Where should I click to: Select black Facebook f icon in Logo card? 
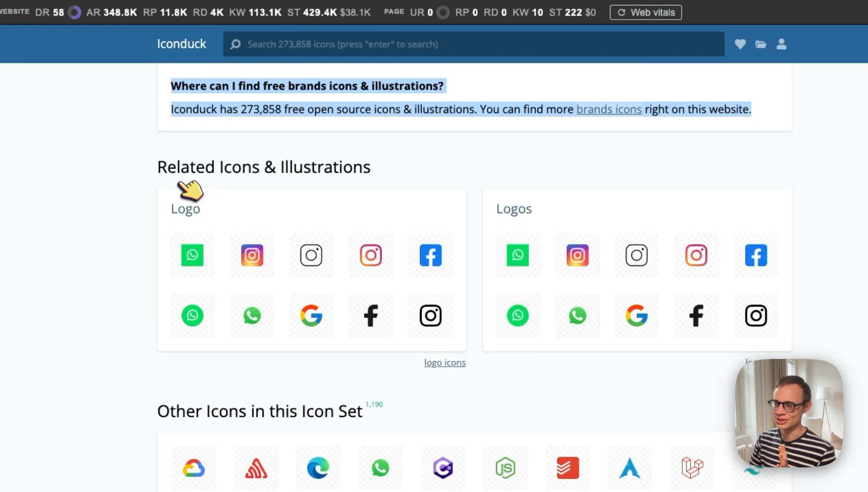point(371,315)
